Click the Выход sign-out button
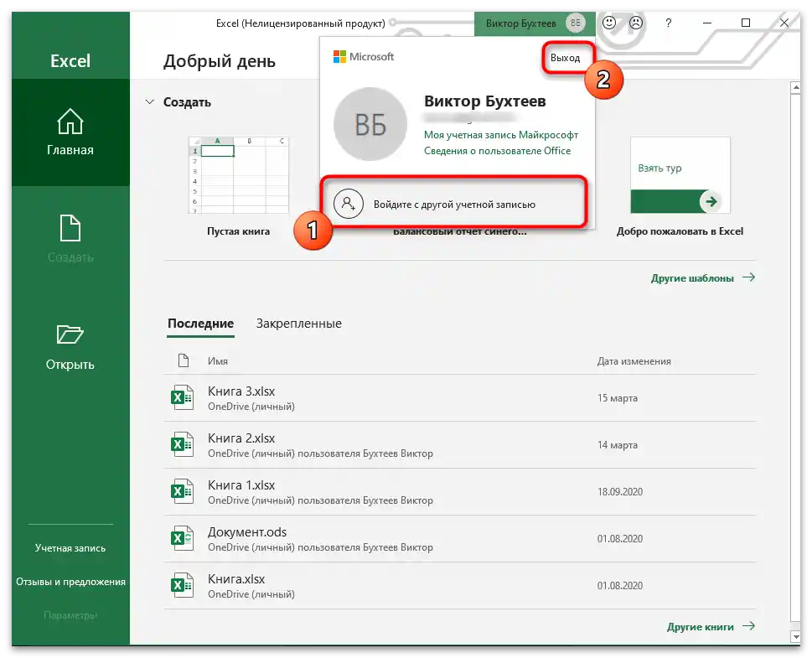Image resolution: width=812 pixels, height=658 pixels. pos(565,58)
